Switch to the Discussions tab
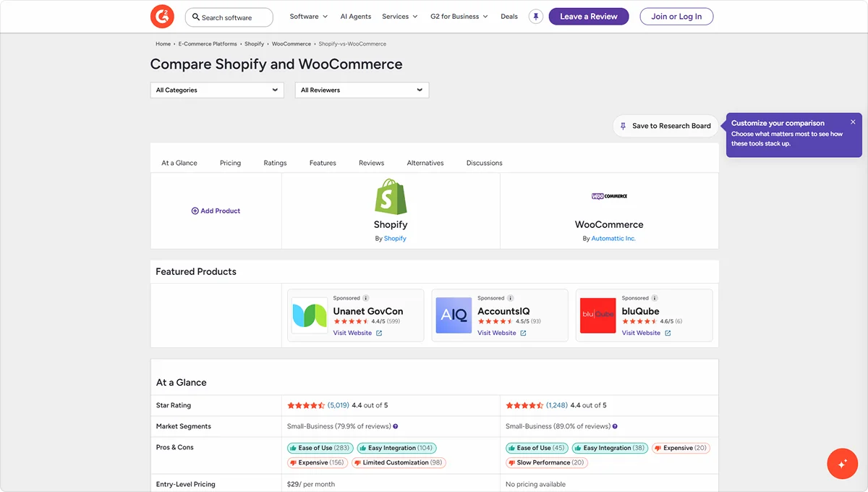Image resolution: width=868 pixels, height=492 pixels. tap(485, 163)
